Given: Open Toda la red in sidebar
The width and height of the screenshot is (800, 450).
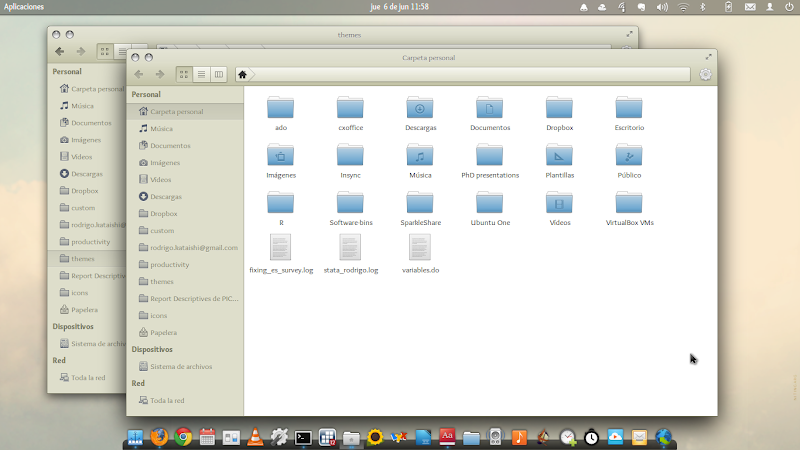Looking at the screenshot, I should point(170,400).
